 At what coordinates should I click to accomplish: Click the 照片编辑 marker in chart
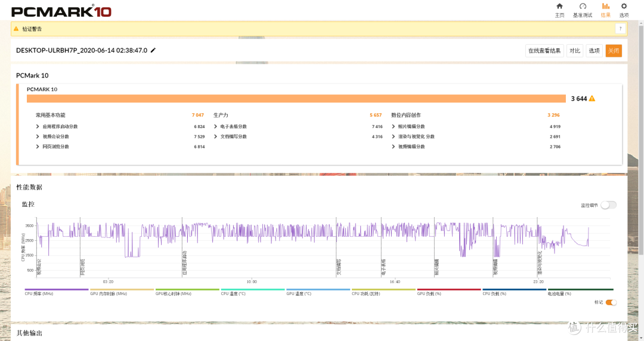coord(437,267)
